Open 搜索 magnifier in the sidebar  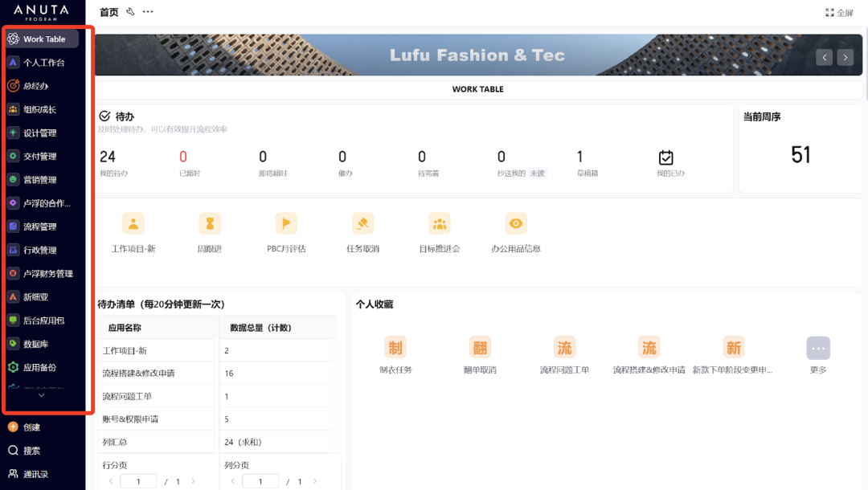(14, 450)
